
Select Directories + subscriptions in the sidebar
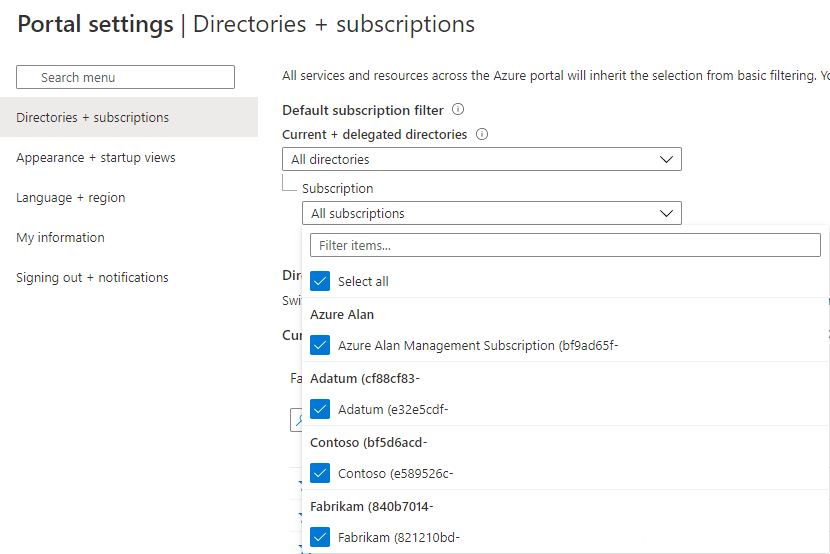tap(92, 117)
